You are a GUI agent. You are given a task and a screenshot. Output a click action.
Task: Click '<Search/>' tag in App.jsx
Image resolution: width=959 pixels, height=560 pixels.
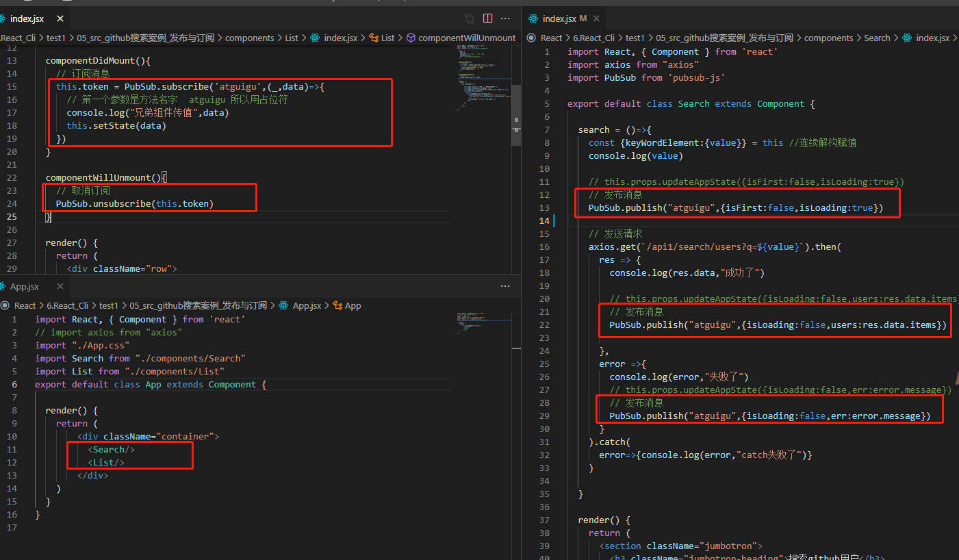112,449
